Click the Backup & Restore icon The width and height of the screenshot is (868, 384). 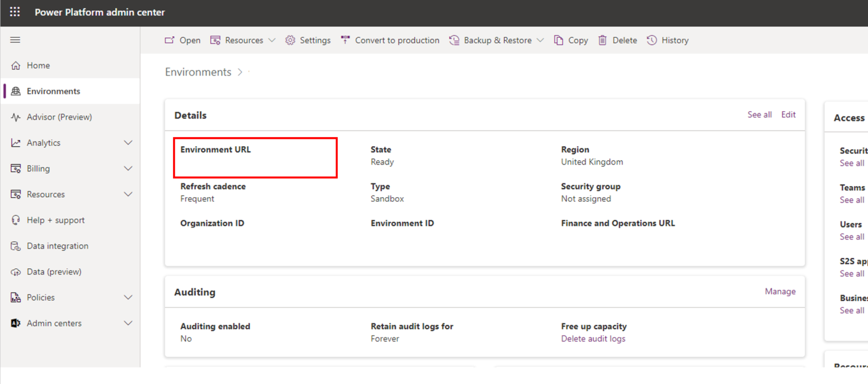point(454,40)
